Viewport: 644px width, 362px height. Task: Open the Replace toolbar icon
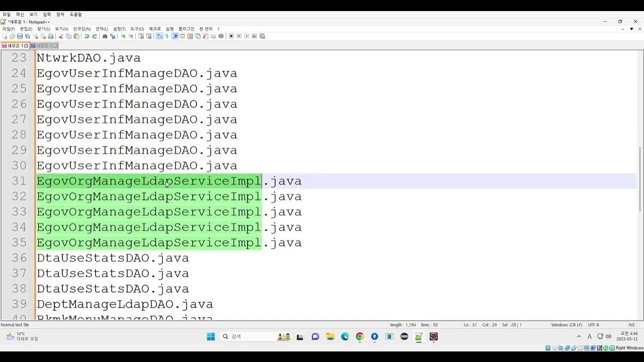pos(112,36)
